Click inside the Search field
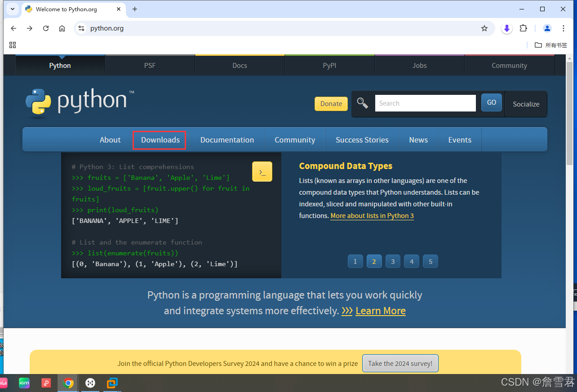The height and width of the screenshot is (392, 577). coord(425,103)
